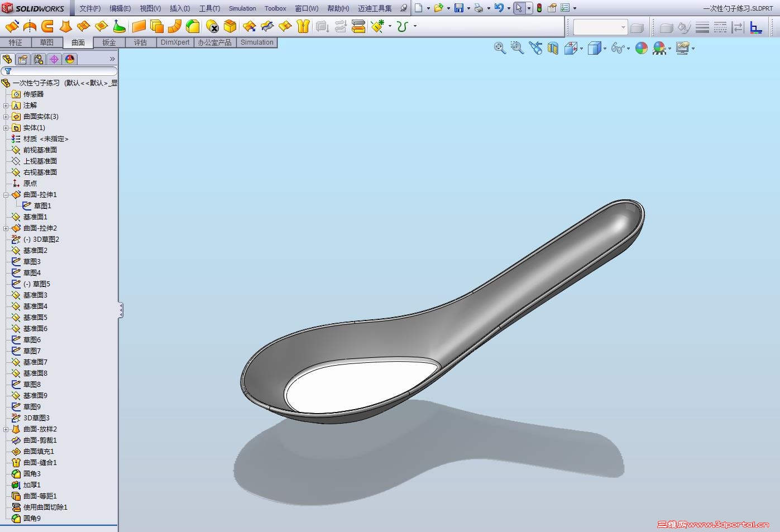Screen dimensions: 780x532
Task: Select the Knit Surface tool
Action: [x=303, y=26]
